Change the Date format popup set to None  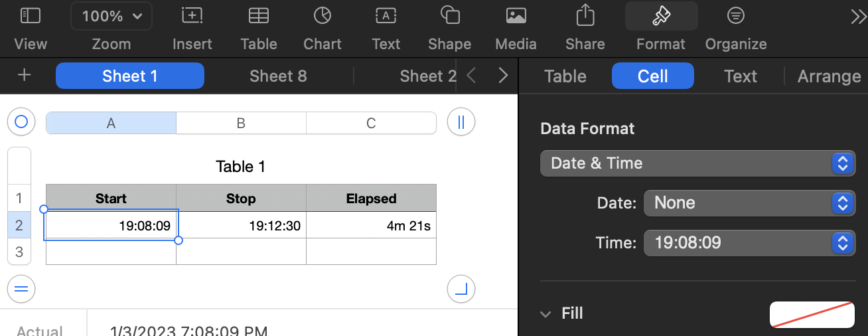[749, 203]
